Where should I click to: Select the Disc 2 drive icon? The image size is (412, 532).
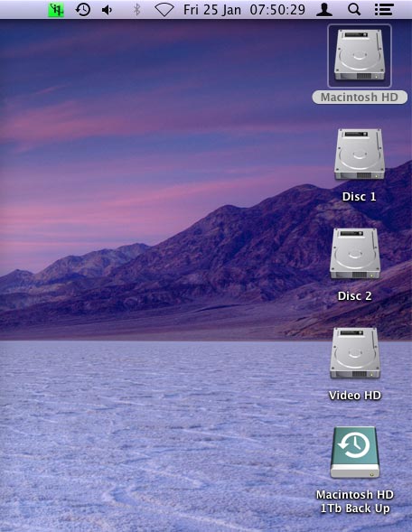355,254
